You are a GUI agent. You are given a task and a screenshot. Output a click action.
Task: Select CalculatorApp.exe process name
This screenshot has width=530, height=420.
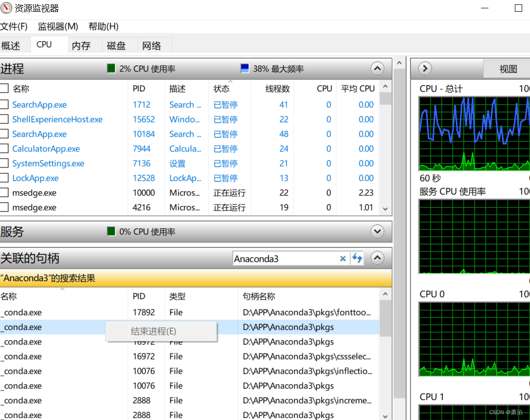click(x=46, y=149)
